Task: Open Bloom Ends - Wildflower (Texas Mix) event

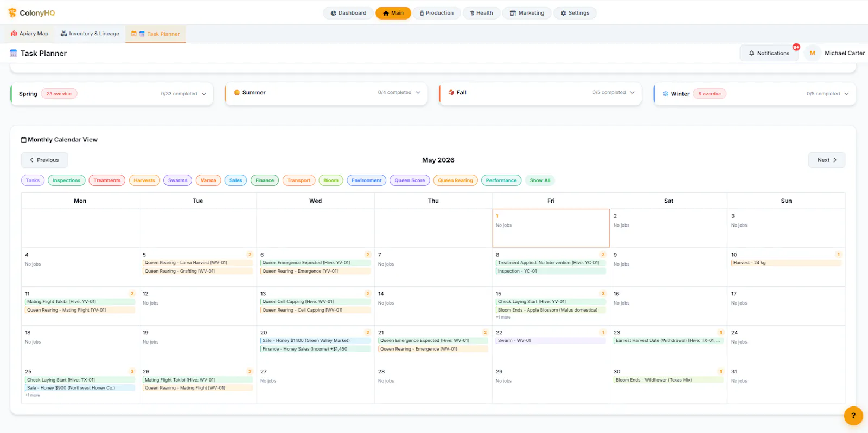Action: 668,380
